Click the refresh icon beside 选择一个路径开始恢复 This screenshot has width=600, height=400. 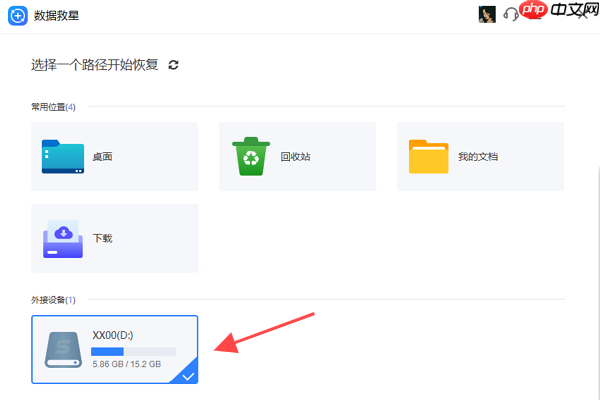pos(173,65)
